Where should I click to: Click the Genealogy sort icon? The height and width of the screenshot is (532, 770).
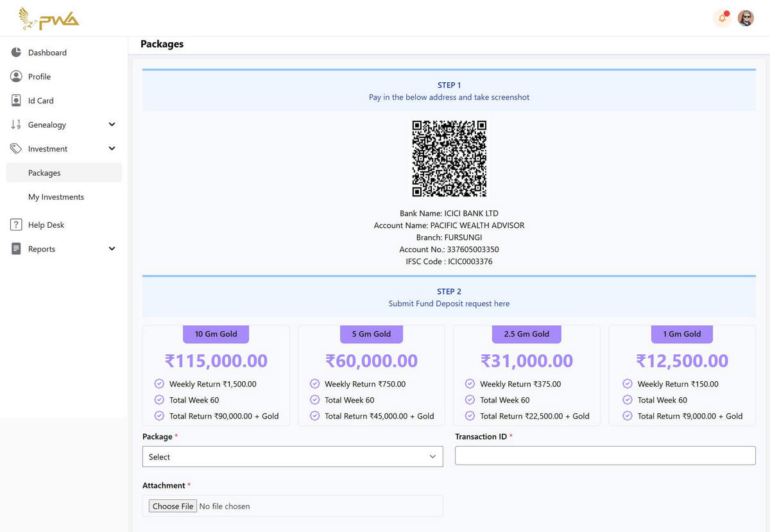point(16,124)
